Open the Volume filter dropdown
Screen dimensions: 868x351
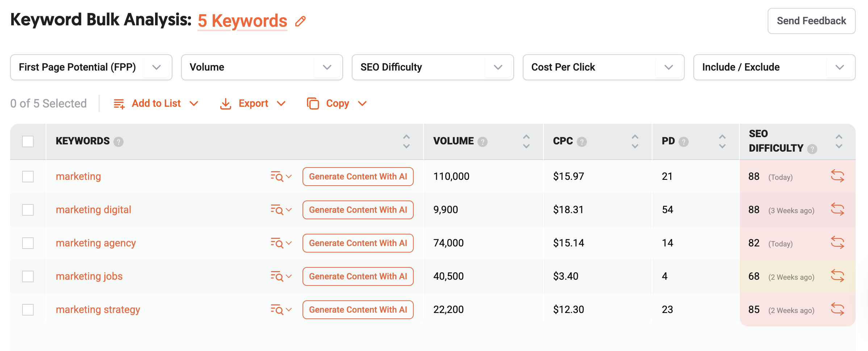[x=262, y=67]
